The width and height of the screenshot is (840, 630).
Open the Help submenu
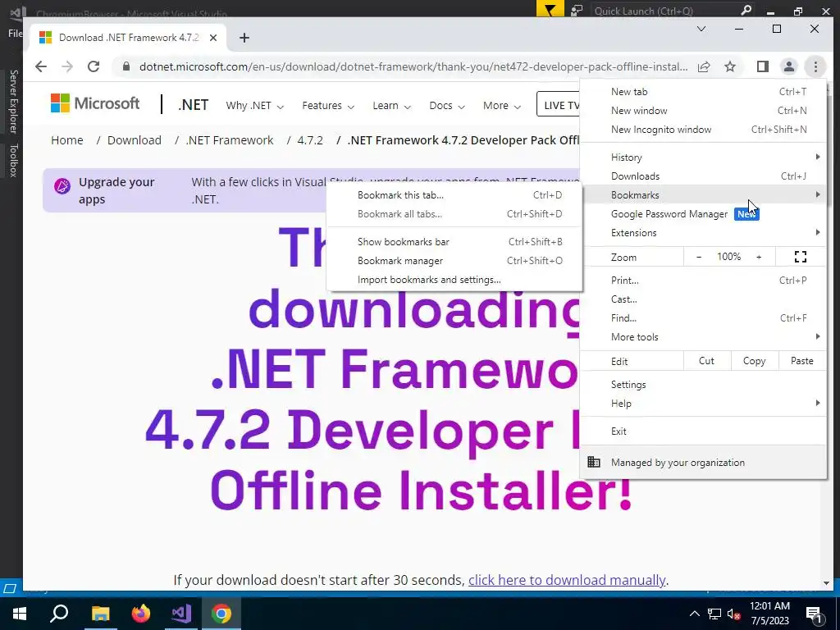click(x=703, y=404)
